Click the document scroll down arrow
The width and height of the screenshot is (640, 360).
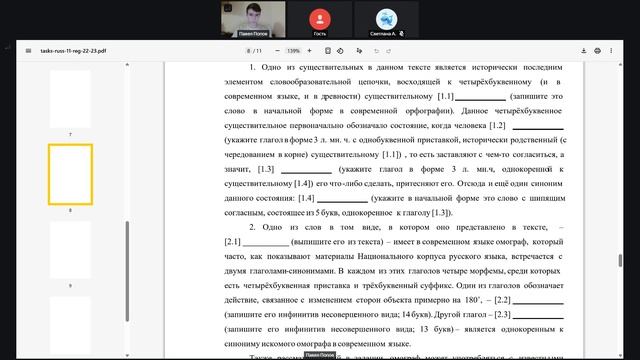[620, 356]
